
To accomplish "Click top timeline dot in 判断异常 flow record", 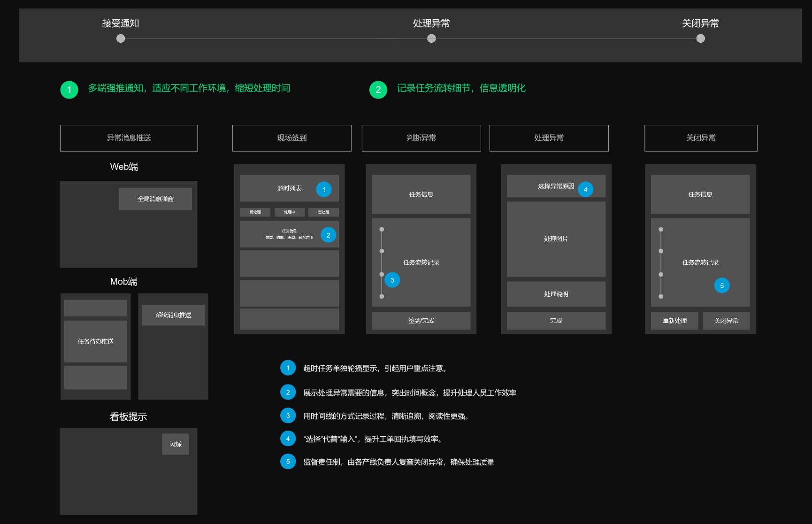I will click(382, 230).
